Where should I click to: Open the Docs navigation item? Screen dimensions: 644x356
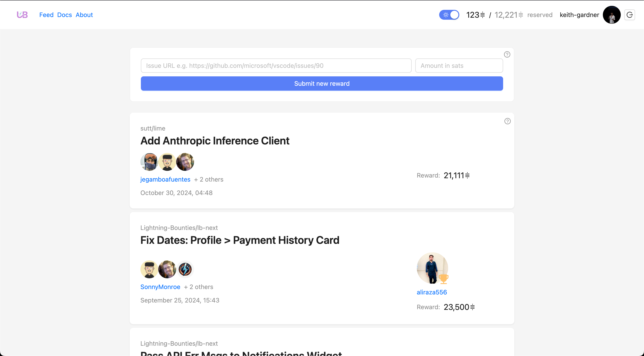click(x=64, y=15)
